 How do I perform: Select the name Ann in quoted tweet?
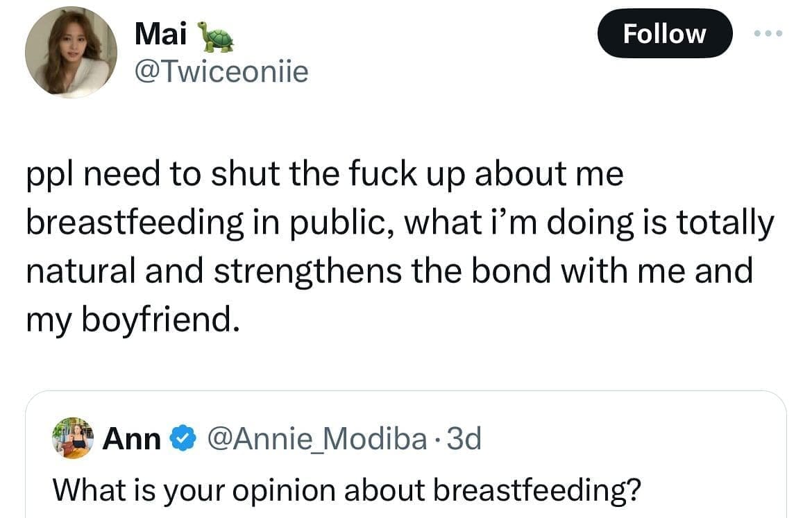coord(132,439)
